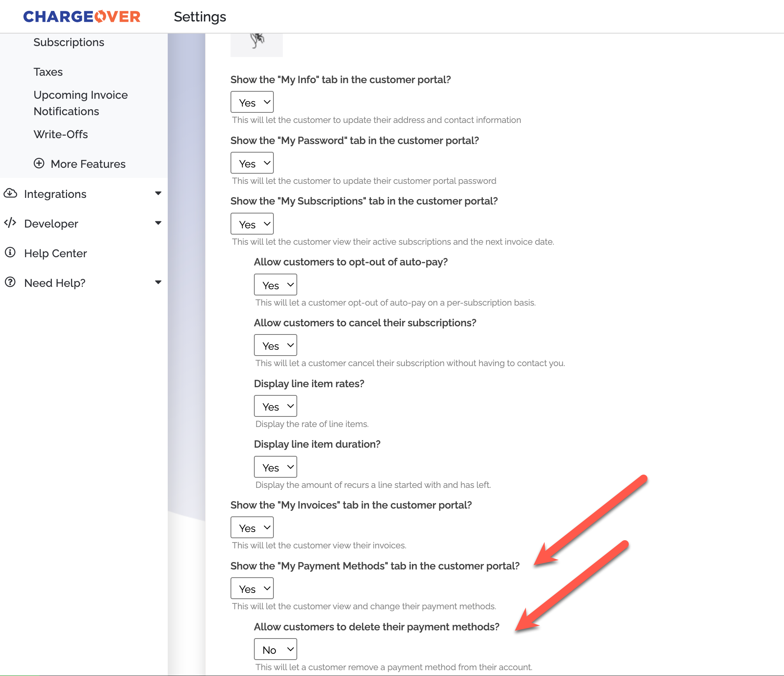Click the Need Help question mark icon
Viewport: 784px width, 676px height.
10,282
